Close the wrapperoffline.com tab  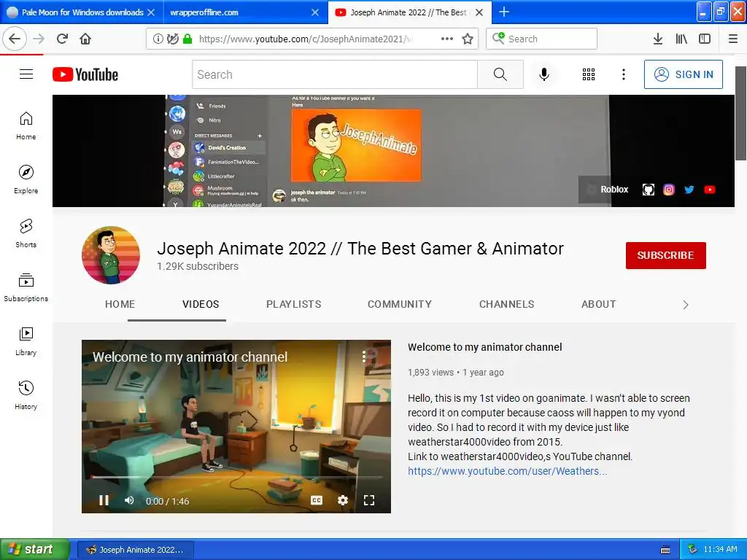click(315, 12)
